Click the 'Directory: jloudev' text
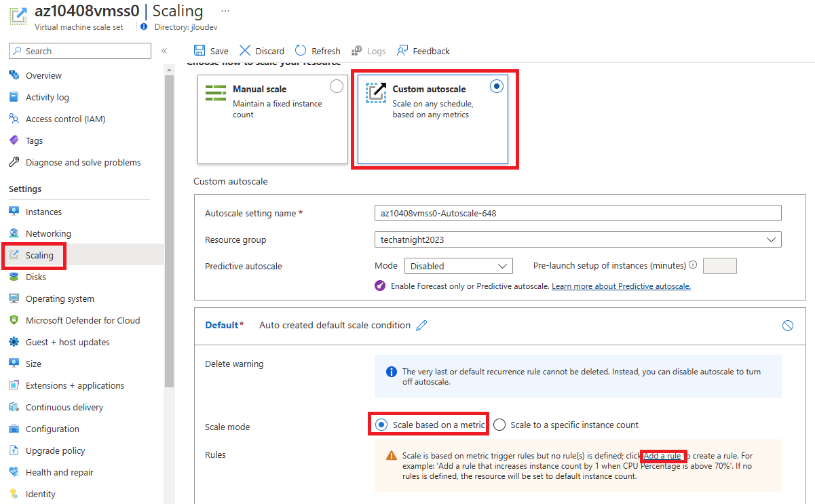 coord(186,26)
